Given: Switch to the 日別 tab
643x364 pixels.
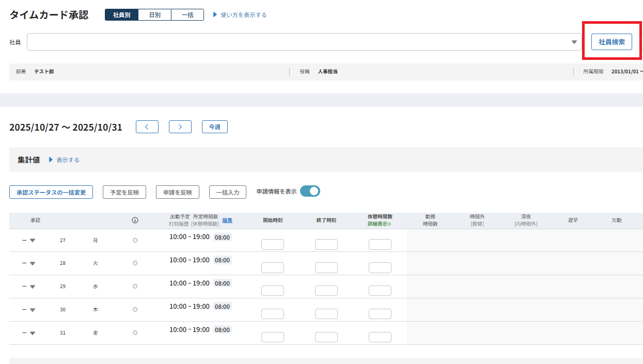Looking at the screenshot, I should [x=154, y=15].
